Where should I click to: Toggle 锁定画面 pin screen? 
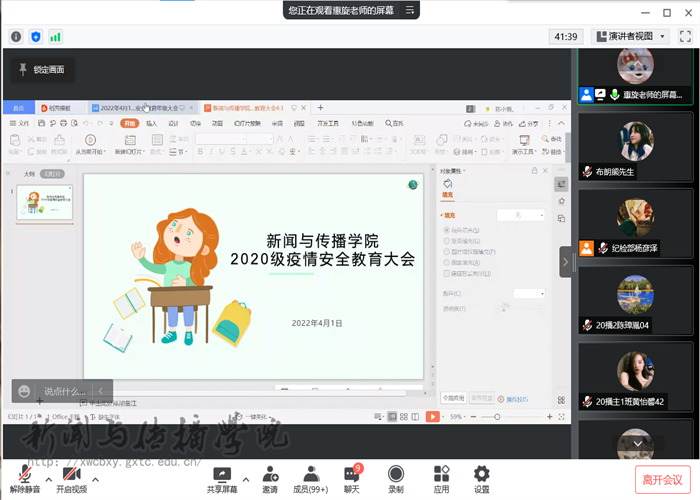pos(41,70)
